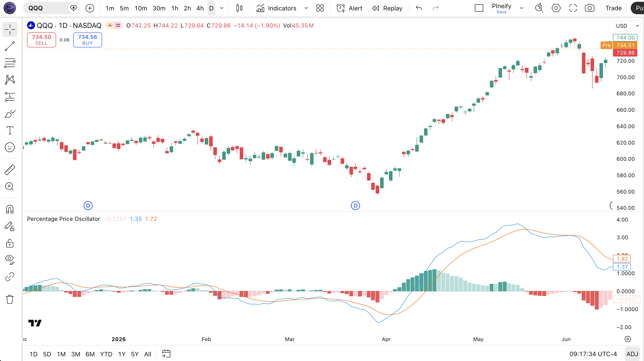Click the 734.50 SELL button
The image size is (644, 361).
[x=41, y=40]
